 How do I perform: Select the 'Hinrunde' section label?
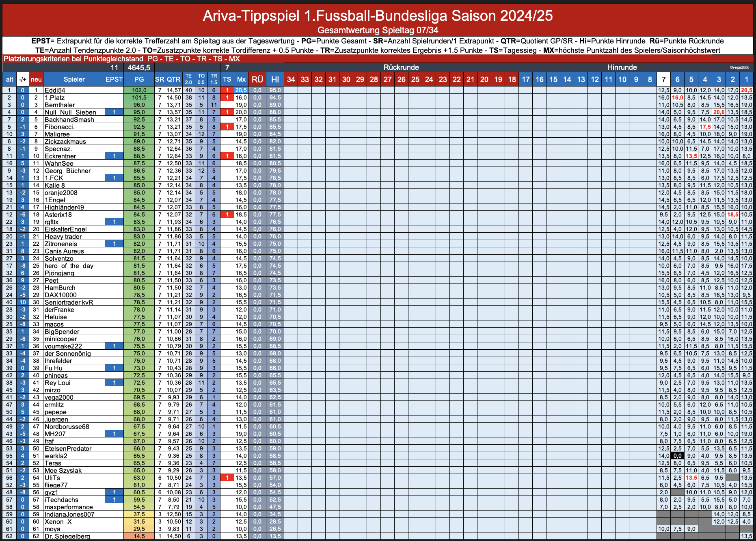pos(622,67)
